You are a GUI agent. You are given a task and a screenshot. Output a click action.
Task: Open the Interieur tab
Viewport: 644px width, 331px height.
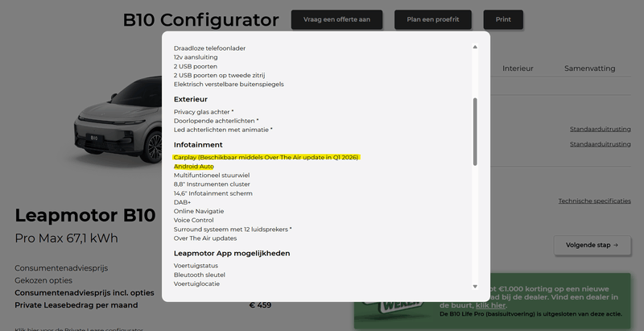(x=518, y=68)
